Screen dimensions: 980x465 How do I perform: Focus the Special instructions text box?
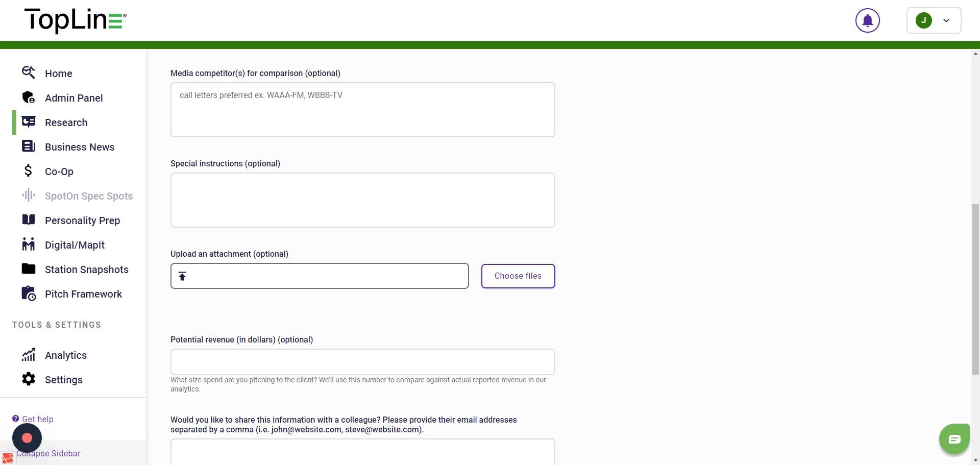click(362, 200)
